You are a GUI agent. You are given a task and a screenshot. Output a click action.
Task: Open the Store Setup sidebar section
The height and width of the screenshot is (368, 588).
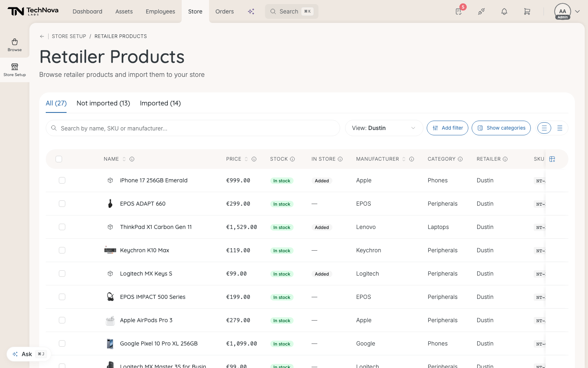tap(15, 70)
